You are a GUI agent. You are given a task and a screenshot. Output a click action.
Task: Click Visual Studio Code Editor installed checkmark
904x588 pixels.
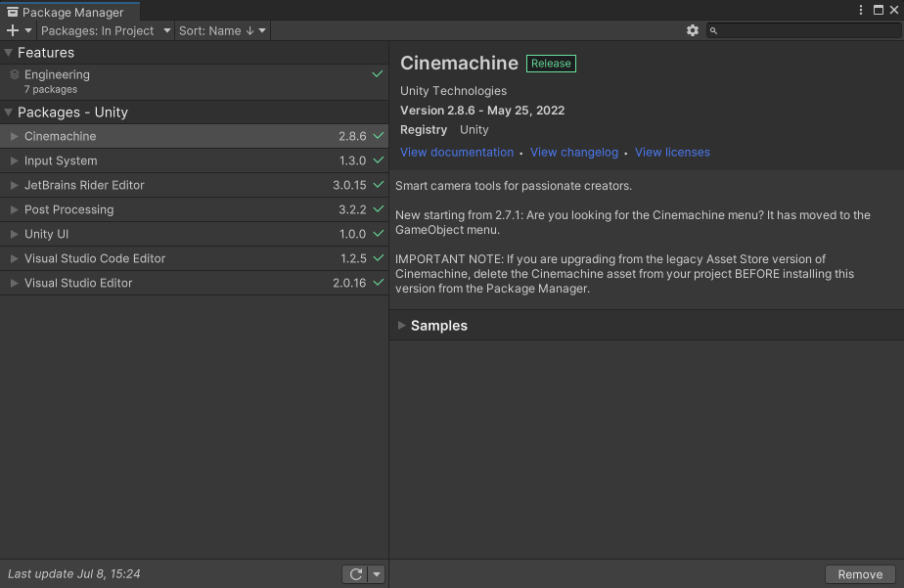(379, 258)
